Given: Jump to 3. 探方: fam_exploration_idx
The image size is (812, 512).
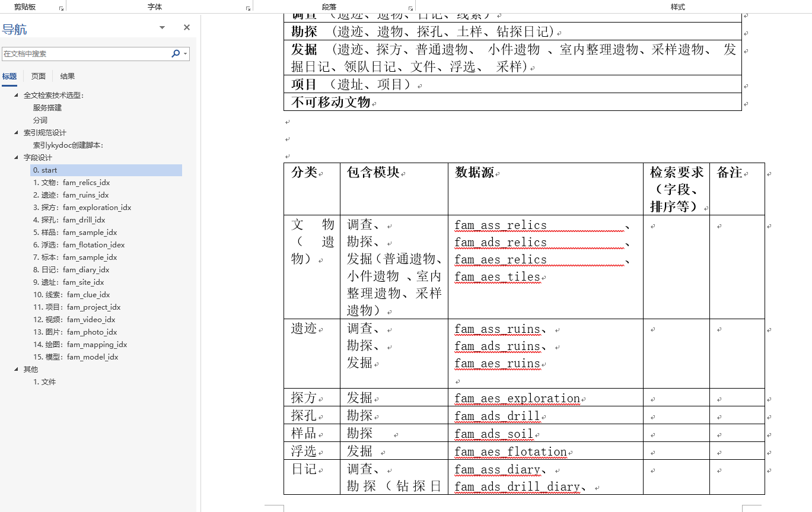Looking at the screenshot, I should (x=82, y=207).
